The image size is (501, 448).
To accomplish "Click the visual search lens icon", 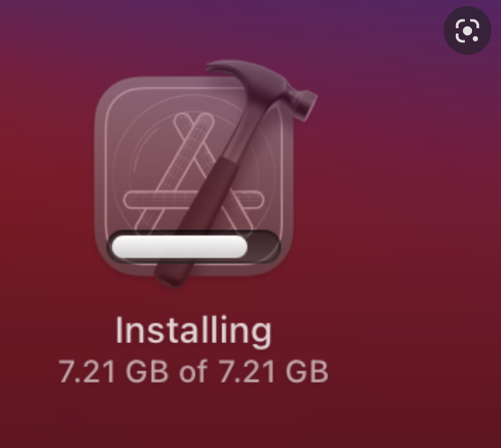I will tap(467, 31).
